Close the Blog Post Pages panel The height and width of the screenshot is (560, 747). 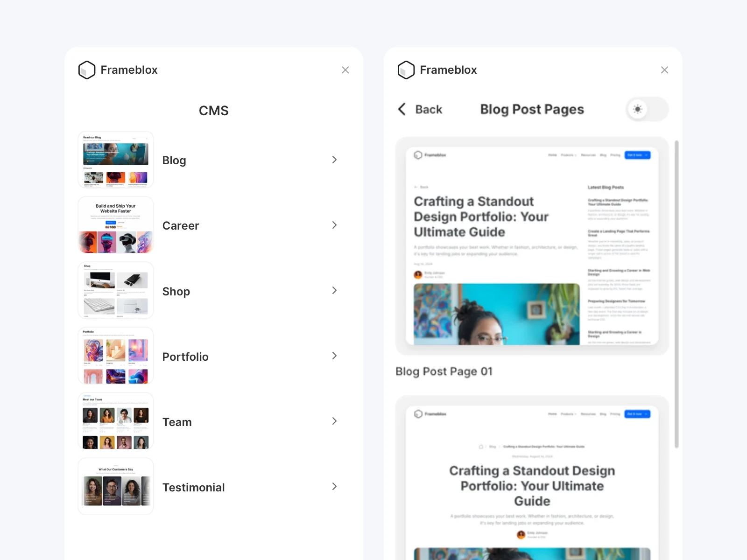pyautogui.click(x=665, y=70)
